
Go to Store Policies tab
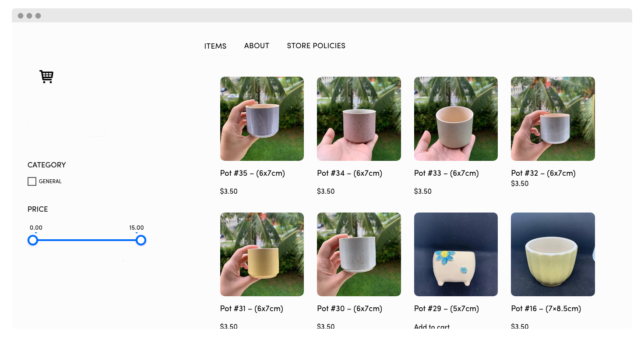316,46
